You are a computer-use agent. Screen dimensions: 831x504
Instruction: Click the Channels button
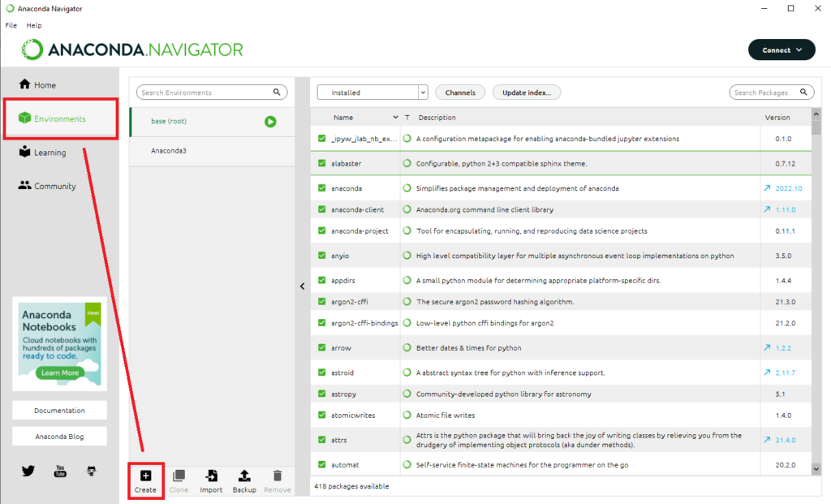[460, 93]
